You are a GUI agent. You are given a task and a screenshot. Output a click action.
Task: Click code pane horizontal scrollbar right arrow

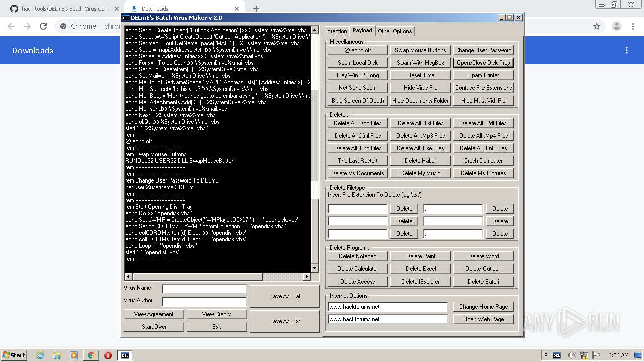click(x=307, y=276)
